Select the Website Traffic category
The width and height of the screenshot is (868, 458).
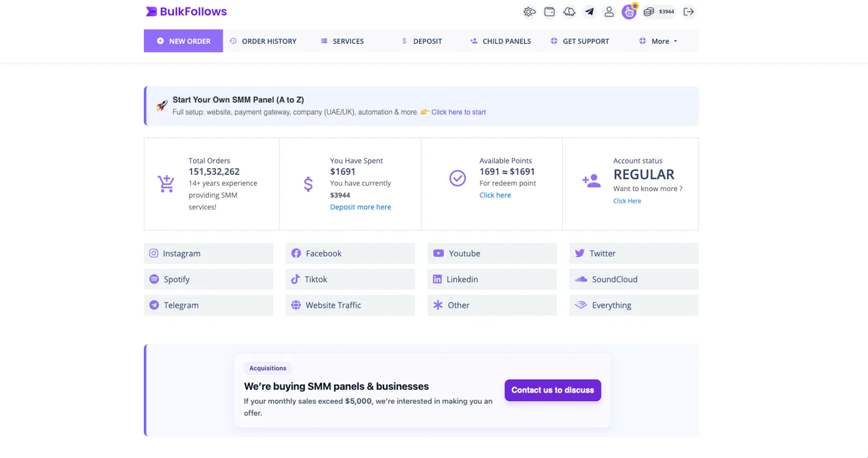[350, 305]
